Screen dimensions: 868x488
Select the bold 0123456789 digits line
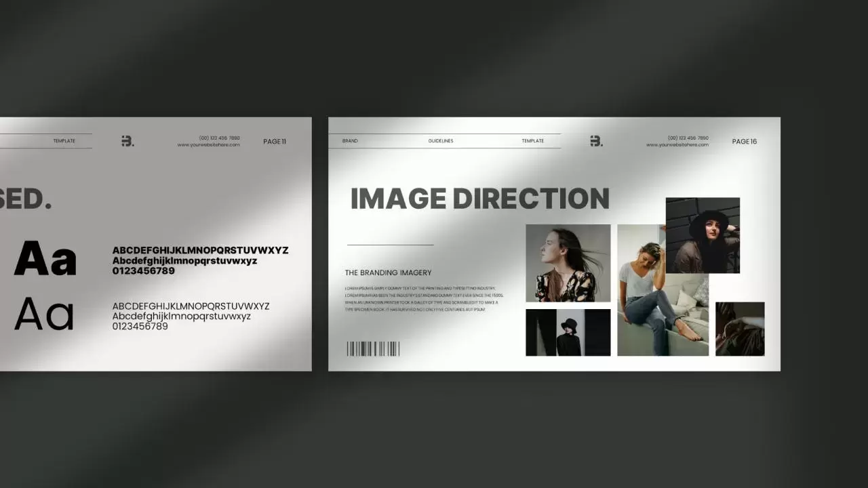tap(143, 270)
